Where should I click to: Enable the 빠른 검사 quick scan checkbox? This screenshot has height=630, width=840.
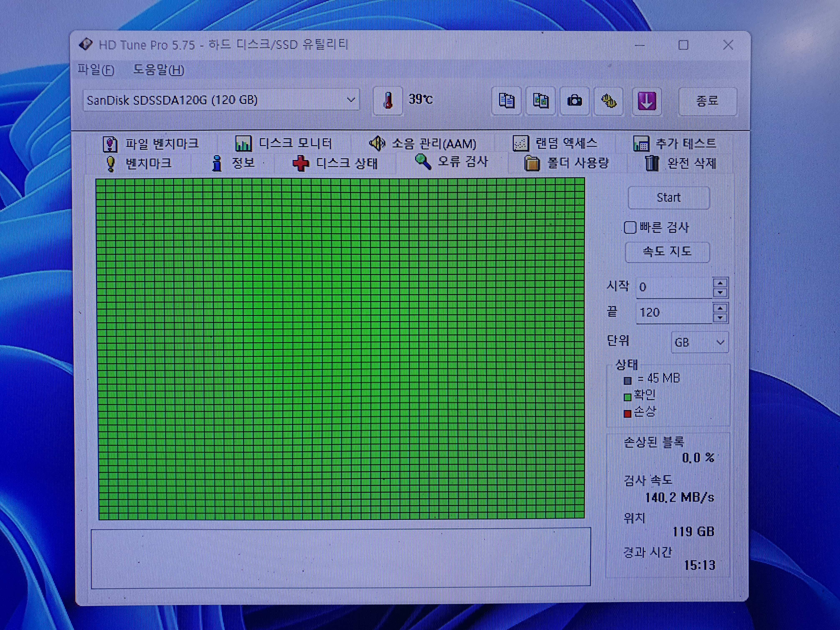tap(630, 227)
